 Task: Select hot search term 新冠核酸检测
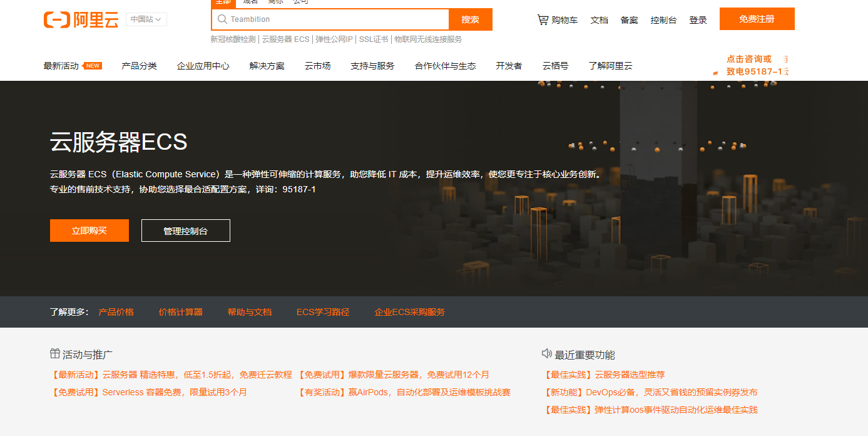(233, 39)
